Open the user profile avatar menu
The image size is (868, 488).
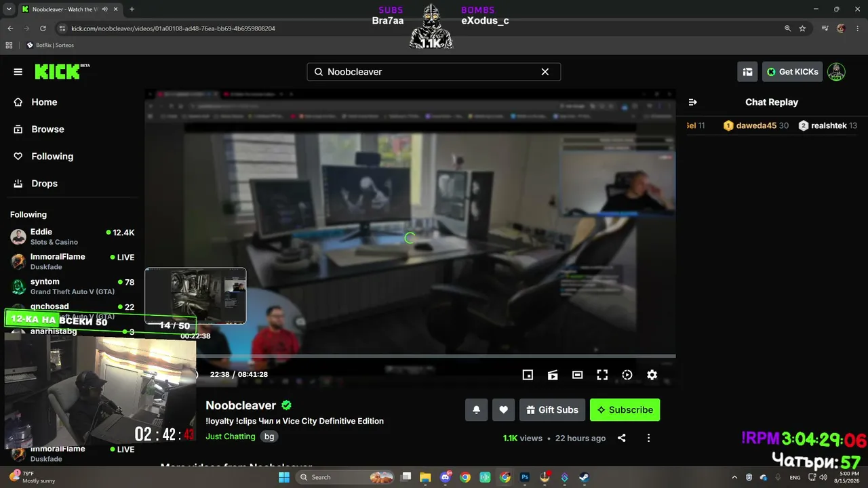pos(836,72)
